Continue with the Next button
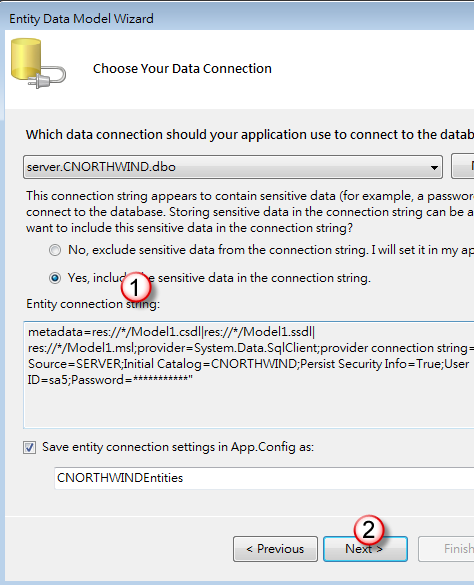Image resolution: width=474 pixels, height=585 pixels. 365,549
